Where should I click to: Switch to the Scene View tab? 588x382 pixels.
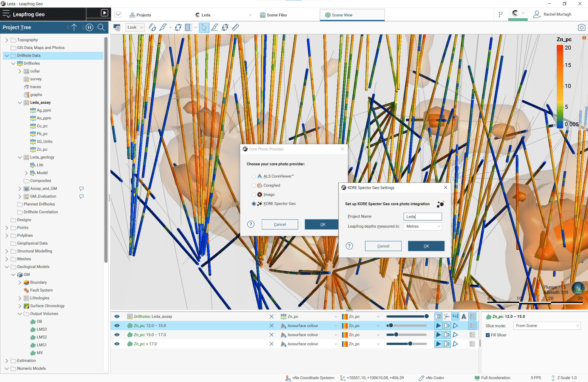(x=352, y=15)
